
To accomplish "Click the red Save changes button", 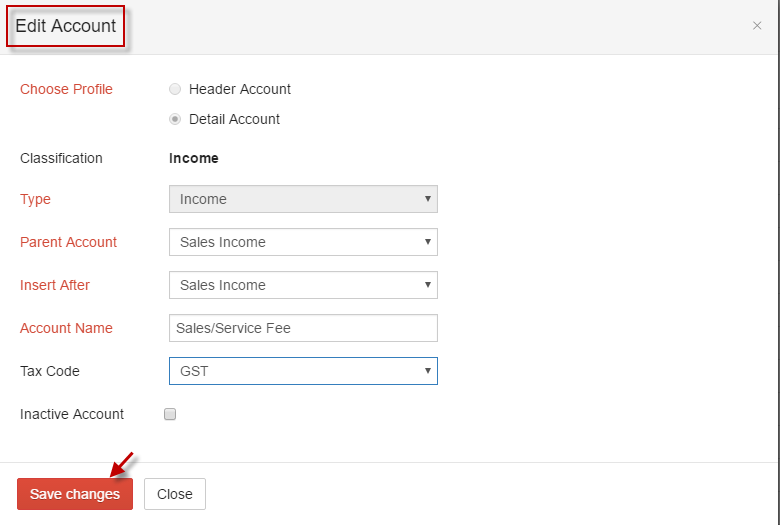I will point(75,494).
